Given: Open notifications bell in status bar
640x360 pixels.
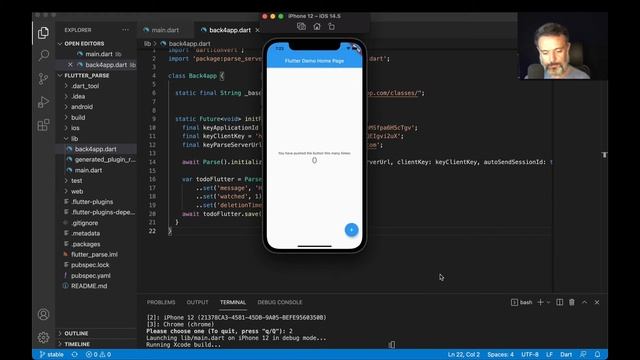Looking at the screenshot, I should point(597,355).
